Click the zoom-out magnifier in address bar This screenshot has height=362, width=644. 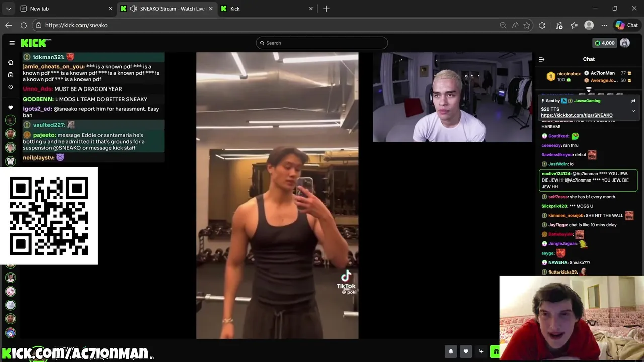[503, 25]
